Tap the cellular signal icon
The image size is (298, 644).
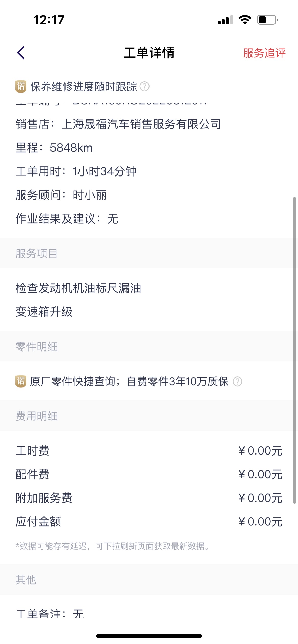coord(225,20)
